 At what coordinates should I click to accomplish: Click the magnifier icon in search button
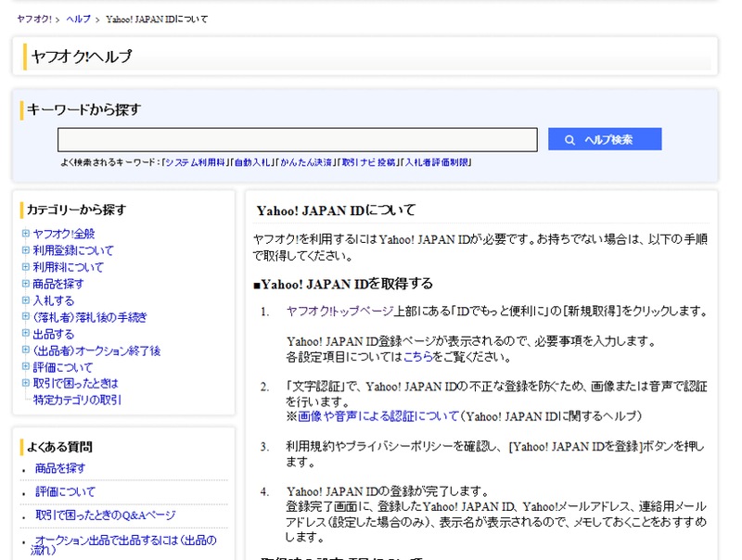tap(569, 140)
